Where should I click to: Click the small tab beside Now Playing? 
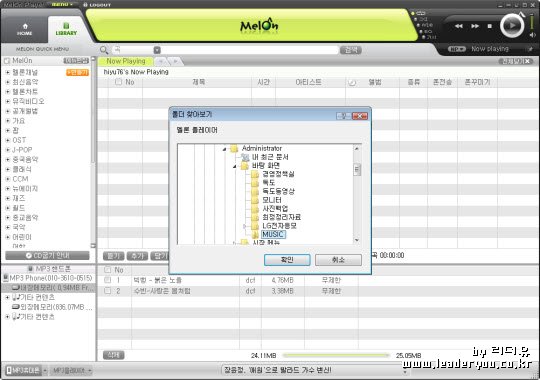[162, 61]
